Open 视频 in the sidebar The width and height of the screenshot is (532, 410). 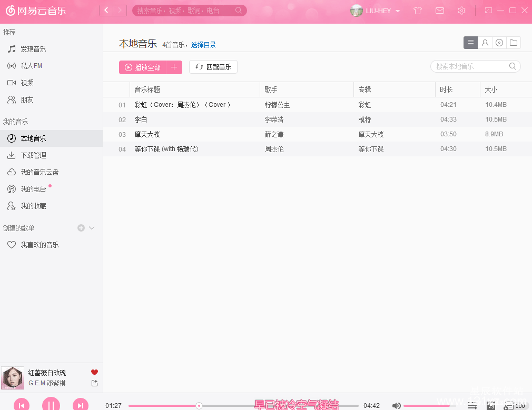coord(51,83)
